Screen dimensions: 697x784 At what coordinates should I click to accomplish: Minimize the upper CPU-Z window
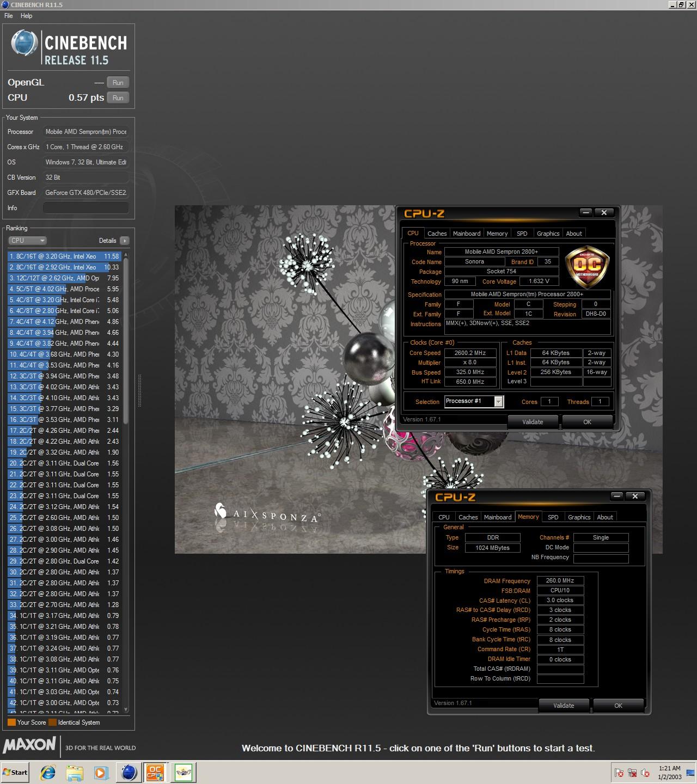586,212
